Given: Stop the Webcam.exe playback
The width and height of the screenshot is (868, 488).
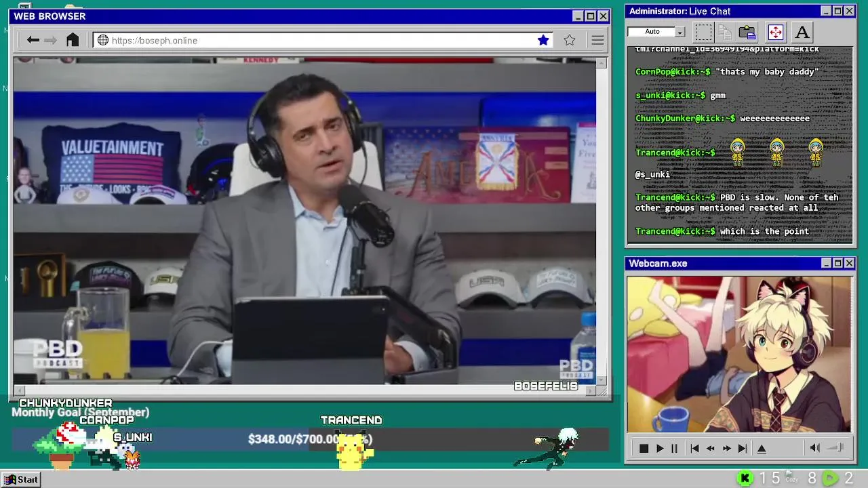Looking at the screenshot, I should pos(644,448).
